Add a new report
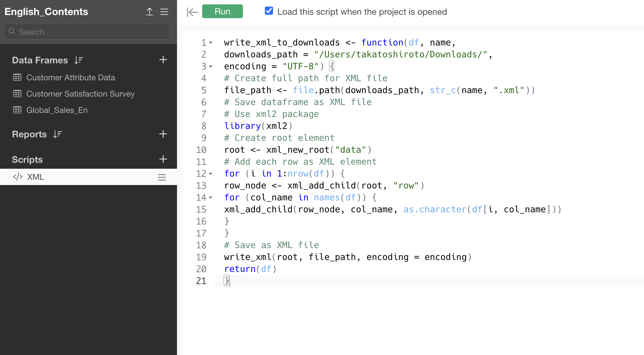This screenshot has width=644, height=355. pyautogui.click(x=163, y=134)
